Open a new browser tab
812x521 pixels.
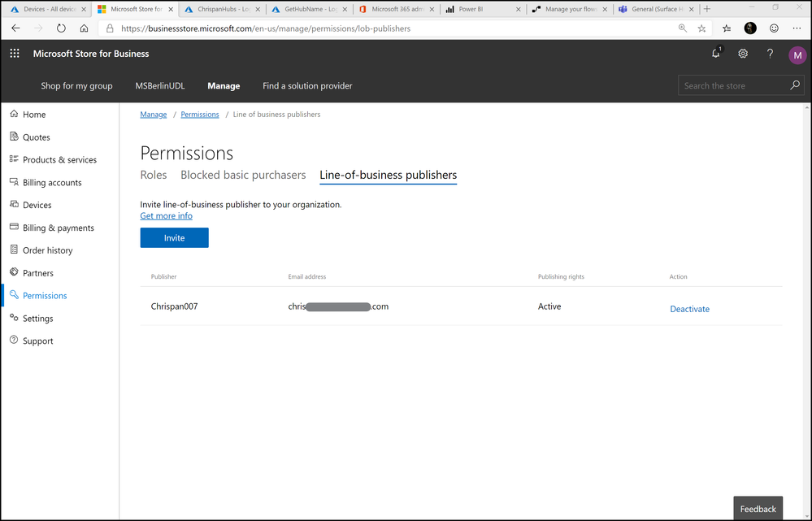(707, 9)
